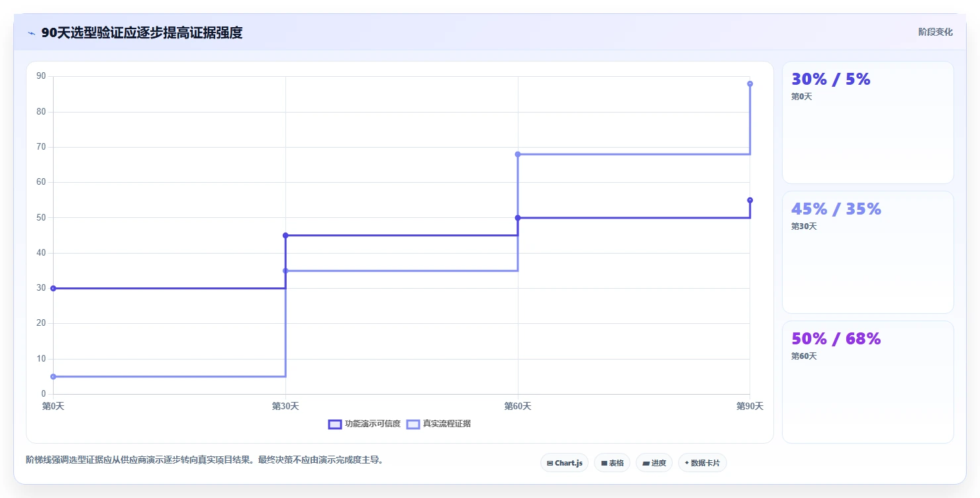Image resolution: width=980 pixels, height=498 pixels.
Task: Click the footnote text starting 阶梯线强调选型证据
Action: coord(205,460)
